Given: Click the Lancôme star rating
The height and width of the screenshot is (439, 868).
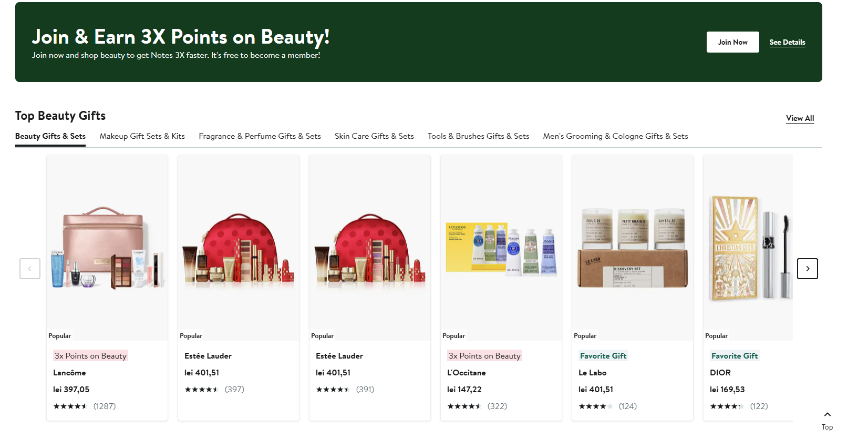Looking at the screenshot, I should click(70, 406).
